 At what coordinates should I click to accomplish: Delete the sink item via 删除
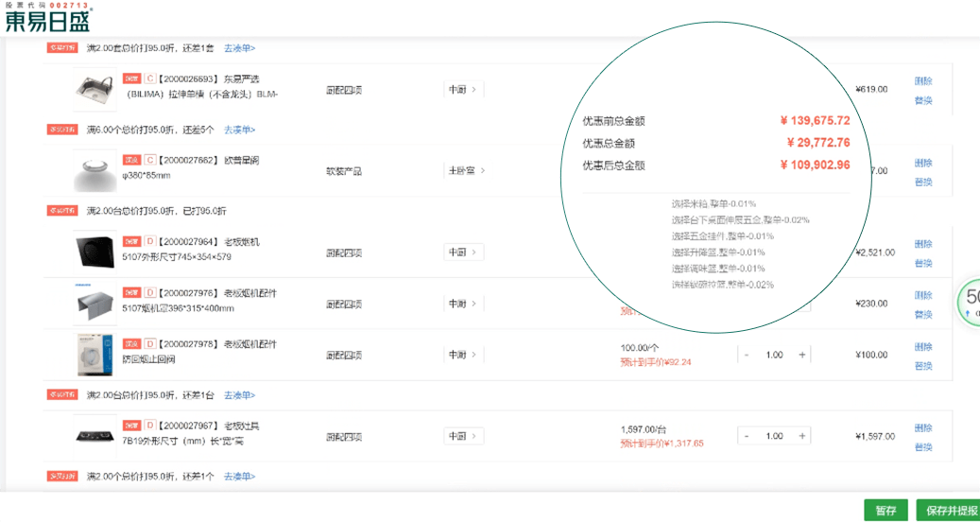[922, 81]
